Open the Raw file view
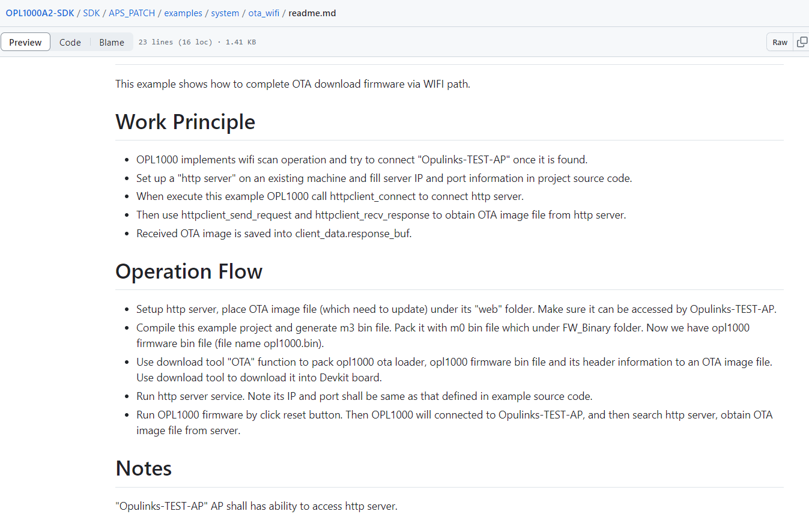809x532 pixels. 780,42
